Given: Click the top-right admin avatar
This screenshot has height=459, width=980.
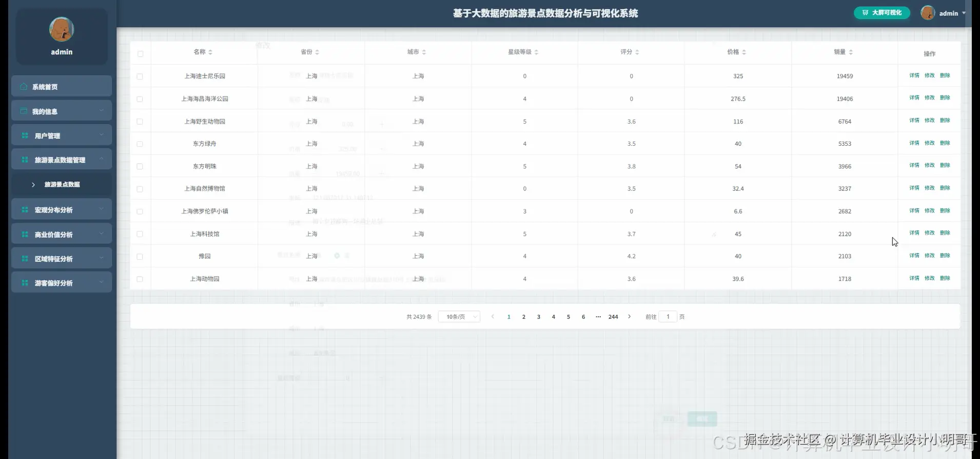Looking at the screenshot, I should 928,13.
